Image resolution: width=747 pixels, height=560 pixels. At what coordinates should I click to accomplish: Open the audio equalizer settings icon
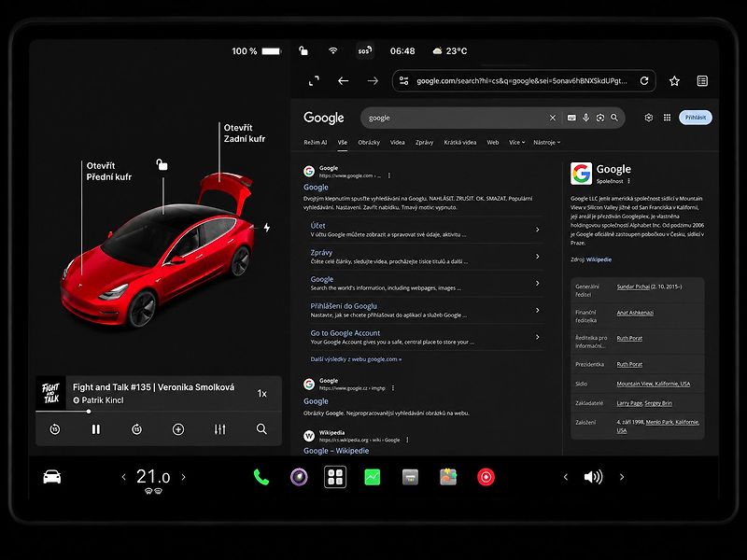coord(219,429)
